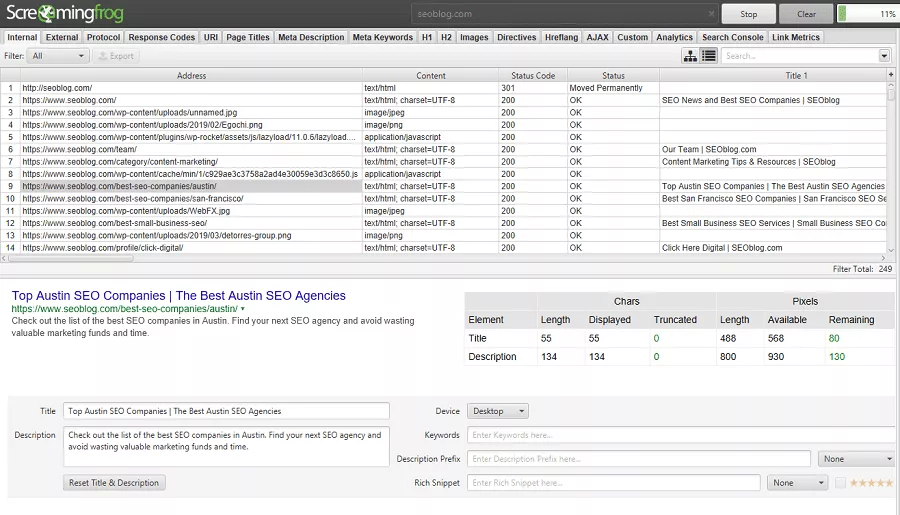Click the Description Prefix input field
This screenshot has width=900, height=515.
coord(639,459)
